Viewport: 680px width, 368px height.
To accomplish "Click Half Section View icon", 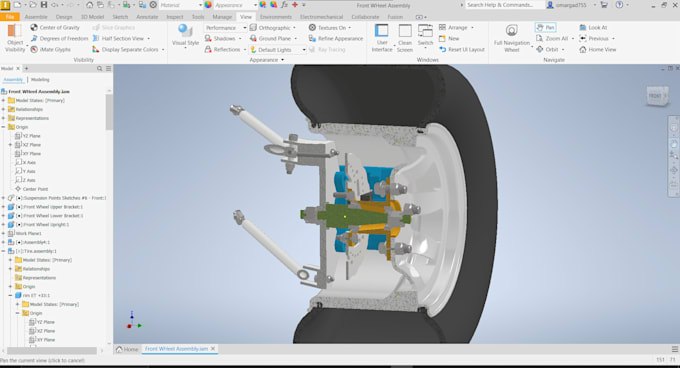I will click(x=96, y=38).
